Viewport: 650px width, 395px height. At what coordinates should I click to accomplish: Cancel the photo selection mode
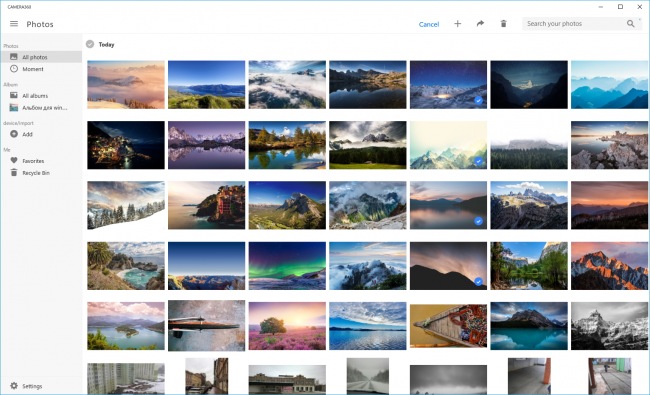click(x=429, y=24)
